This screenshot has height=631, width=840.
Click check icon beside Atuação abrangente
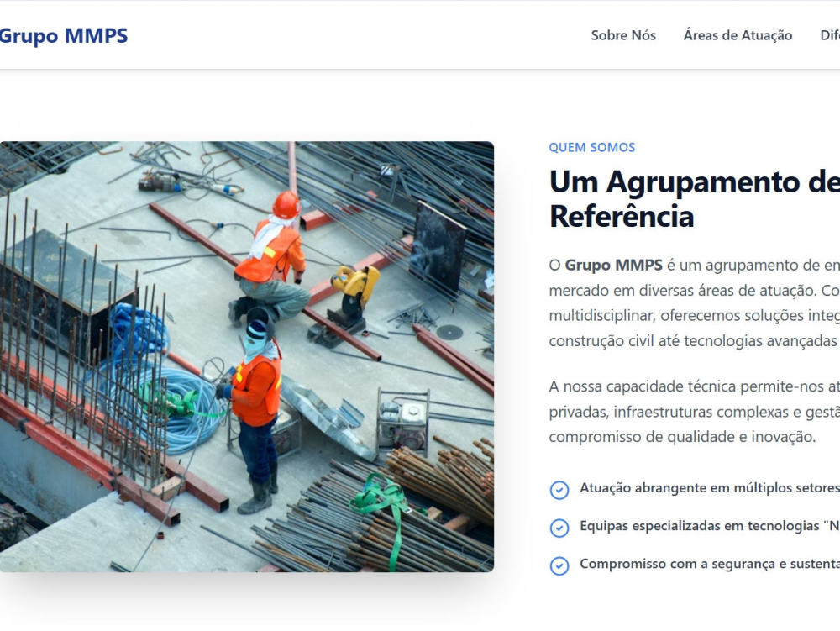pos(559,490)
